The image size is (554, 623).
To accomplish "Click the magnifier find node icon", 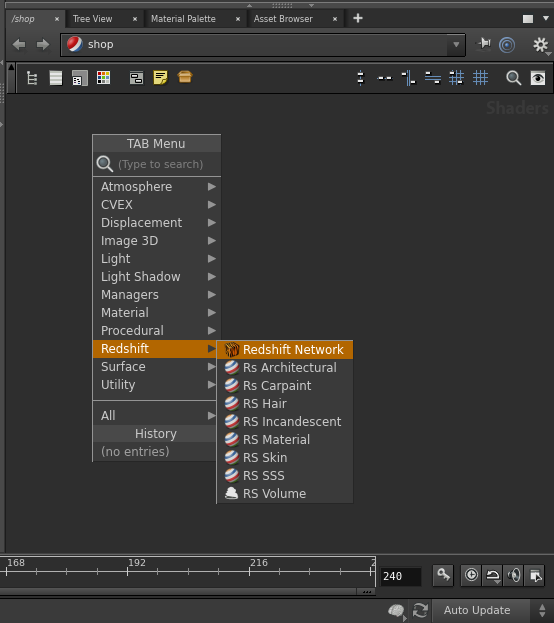I will 513,78.
